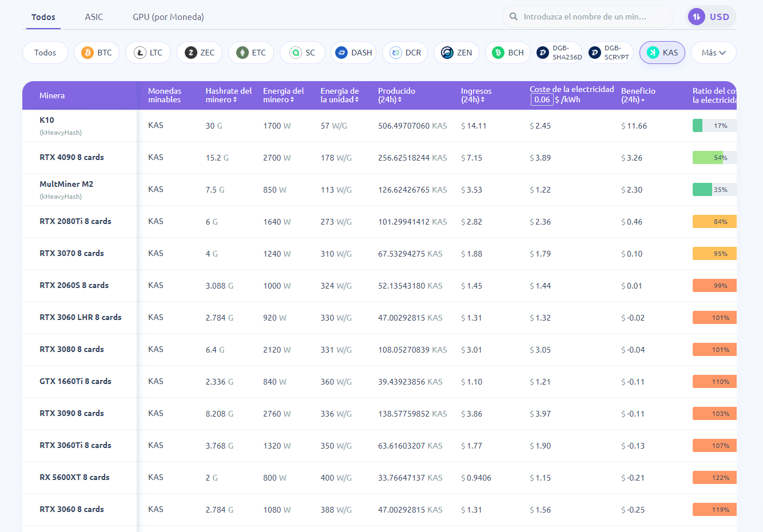This screenshot has height=532, width=763.
Task: Open the RTX 3060 LHR 8 cards link
Action: pyautogui.click(x=81, y=317)
